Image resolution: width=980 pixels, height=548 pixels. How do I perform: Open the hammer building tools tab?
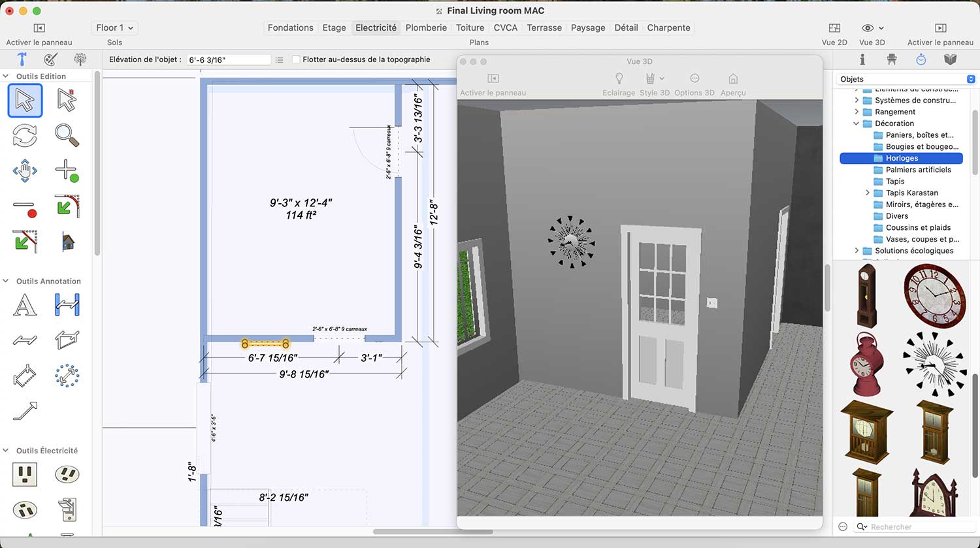coord(22,59)
